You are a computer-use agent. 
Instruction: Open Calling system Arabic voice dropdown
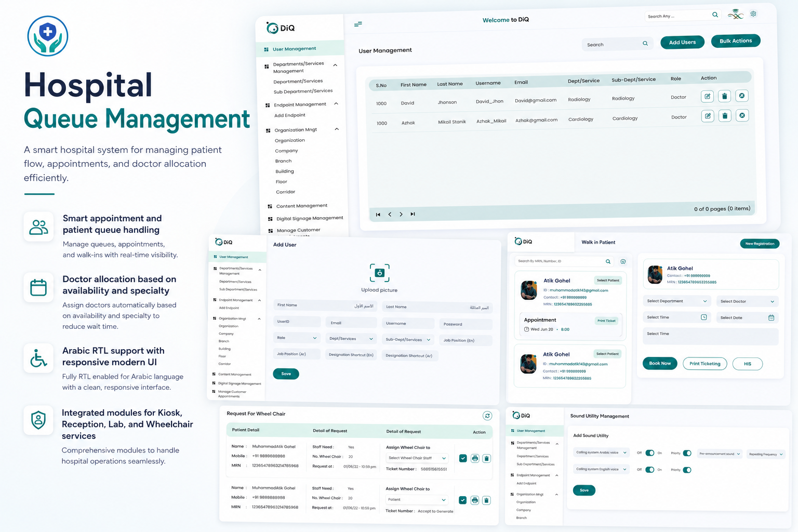pos(601,453)
